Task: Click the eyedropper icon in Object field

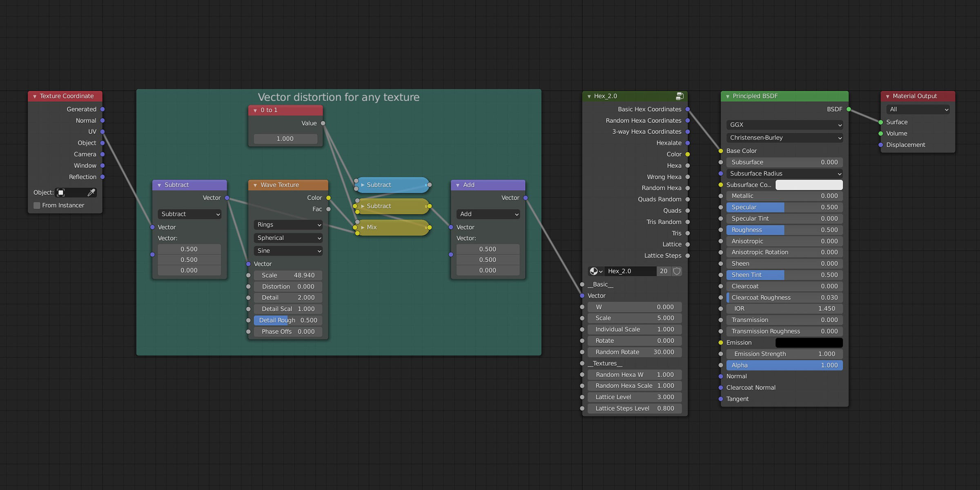Action: pos(91,192)
